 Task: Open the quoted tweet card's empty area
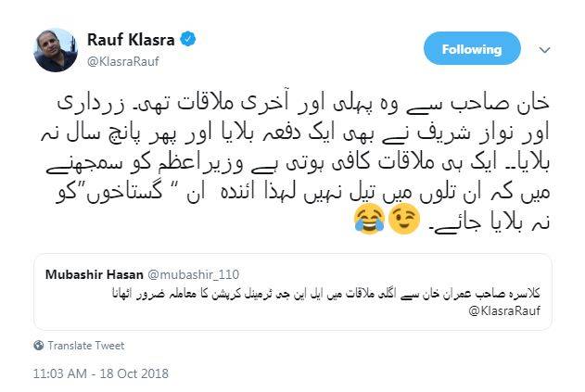pos(261,313)
